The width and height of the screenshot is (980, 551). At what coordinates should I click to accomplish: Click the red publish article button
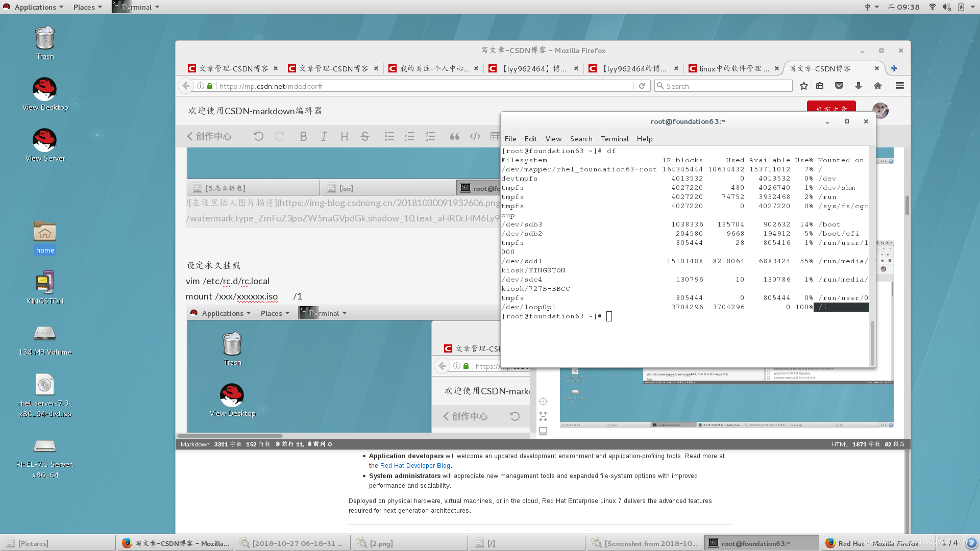tap(831, 107)
